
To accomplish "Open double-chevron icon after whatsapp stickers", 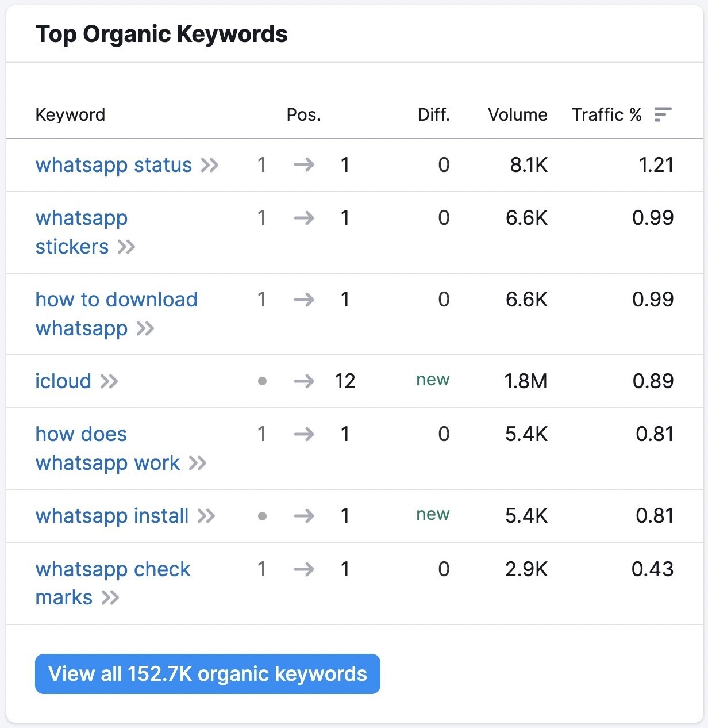I will coord(126,247).
